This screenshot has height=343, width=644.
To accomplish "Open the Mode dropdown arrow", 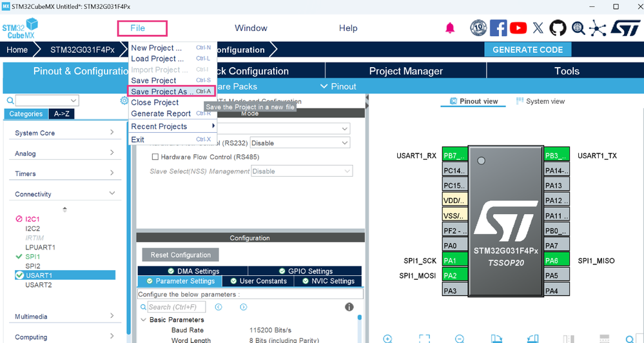I will (345, 128).
